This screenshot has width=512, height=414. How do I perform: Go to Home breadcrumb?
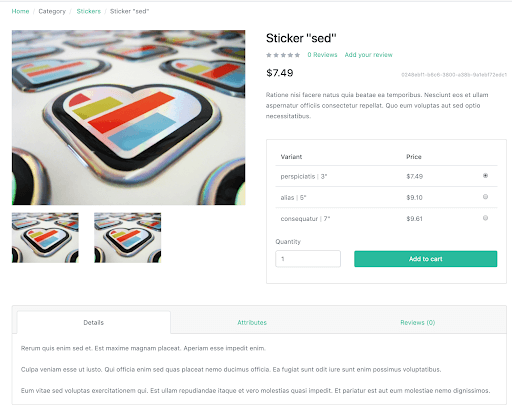[x=20, y=11]
